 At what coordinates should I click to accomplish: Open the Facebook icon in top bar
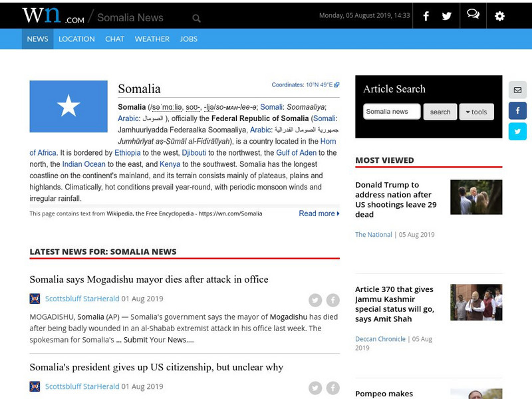[426, 17]
